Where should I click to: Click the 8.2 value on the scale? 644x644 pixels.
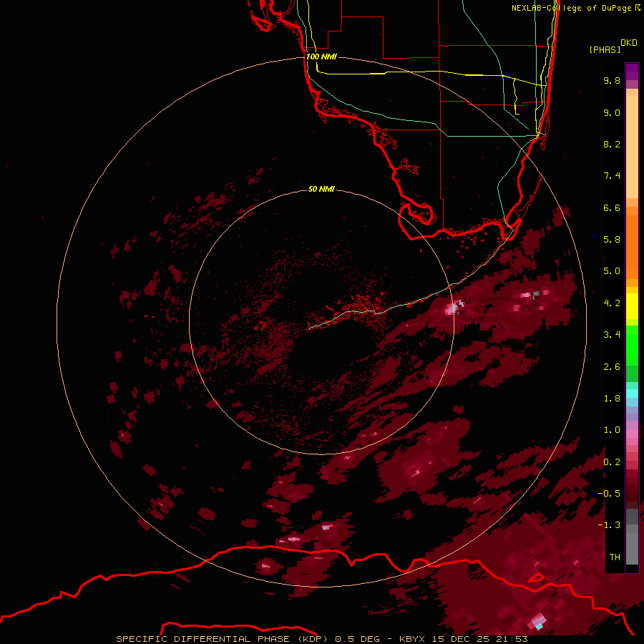click(x=612, y=144)
